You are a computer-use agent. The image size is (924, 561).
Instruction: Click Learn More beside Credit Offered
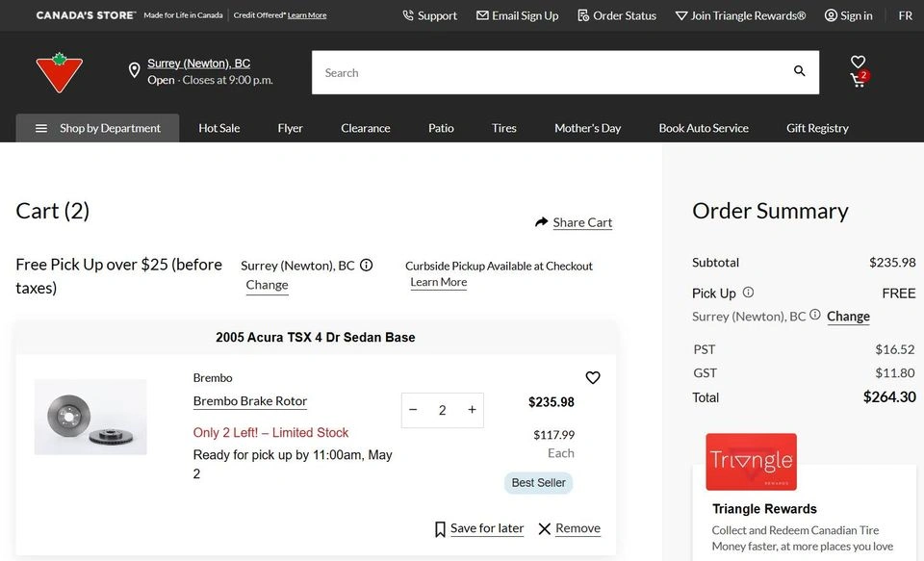pos(307,15)
